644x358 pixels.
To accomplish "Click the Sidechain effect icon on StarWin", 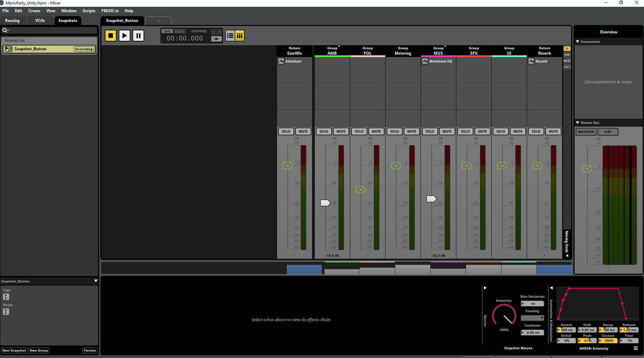I will [281, 61].
